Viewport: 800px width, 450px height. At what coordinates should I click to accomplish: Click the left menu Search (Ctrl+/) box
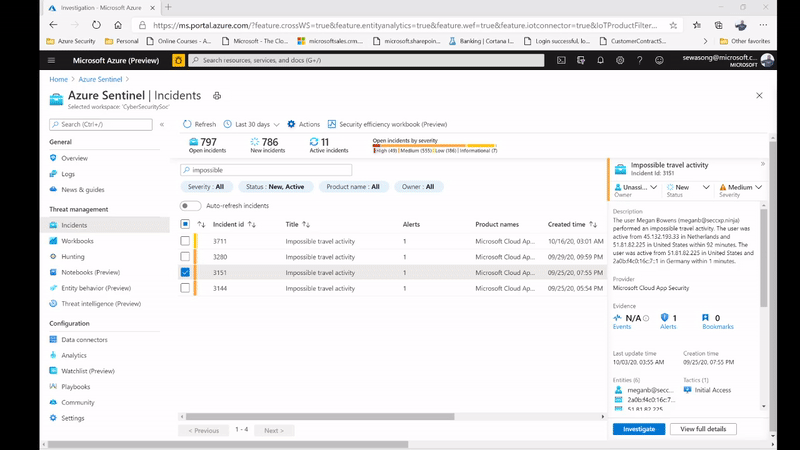[x=101, y=124]
